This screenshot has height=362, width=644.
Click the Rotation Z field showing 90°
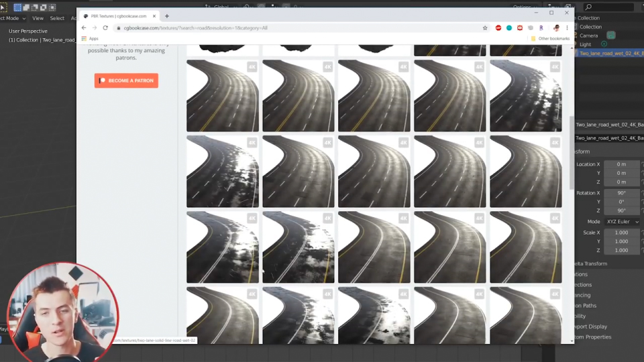tap(621, 210)
